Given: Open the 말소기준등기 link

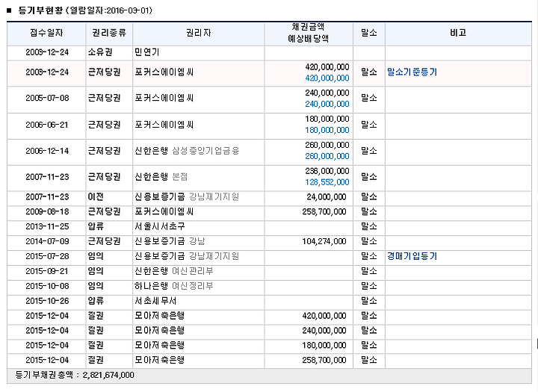Looking at the screenshot, I should click(412, 72).
